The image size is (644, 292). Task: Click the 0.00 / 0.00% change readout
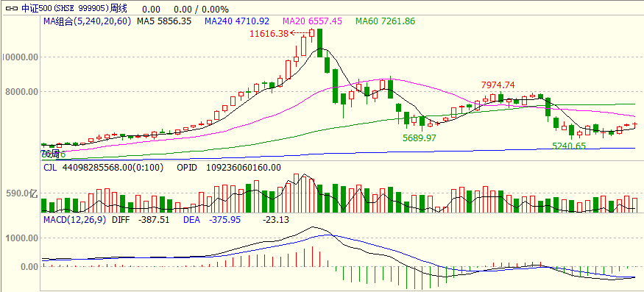pos(201,9)
